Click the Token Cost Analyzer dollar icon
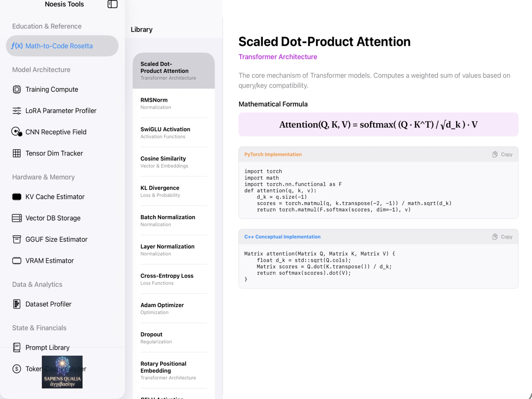This screenshot has height=399, width=532. coord(17,369)
